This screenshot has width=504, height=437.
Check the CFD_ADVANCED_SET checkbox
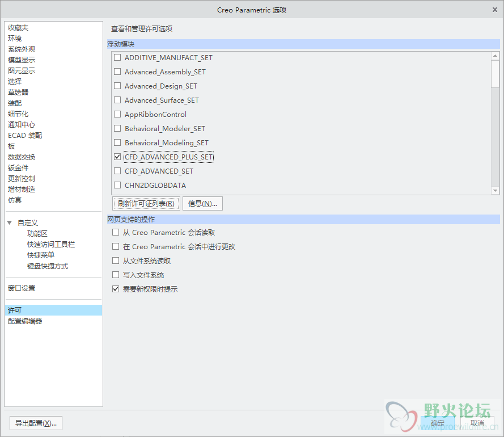pos(117,171)
